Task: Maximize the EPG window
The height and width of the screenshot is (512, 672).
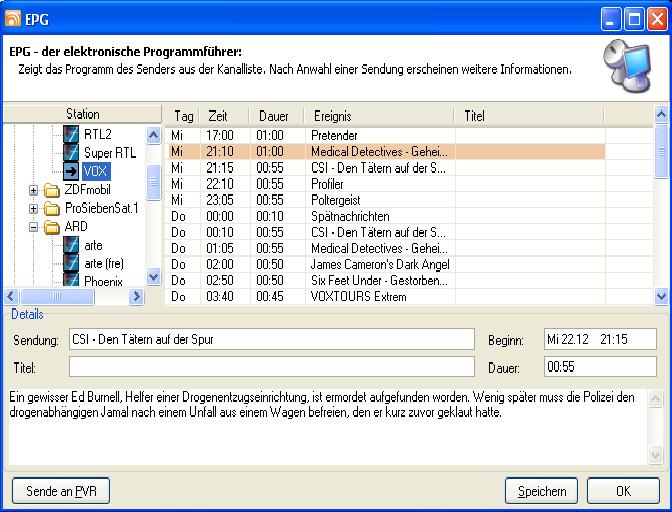Action: 634,19
